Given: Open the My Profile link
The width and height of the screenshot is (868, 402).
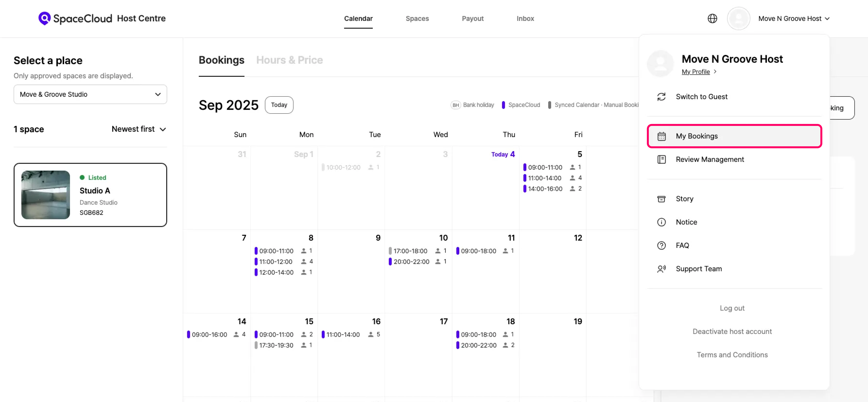Looking at the screenshot, I should 695,72.
